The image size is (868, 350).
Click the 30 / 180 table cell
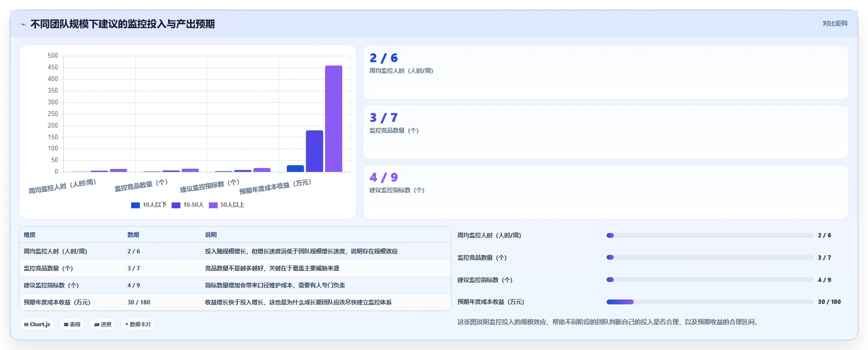pyautogui.click(x=139, y=302)
